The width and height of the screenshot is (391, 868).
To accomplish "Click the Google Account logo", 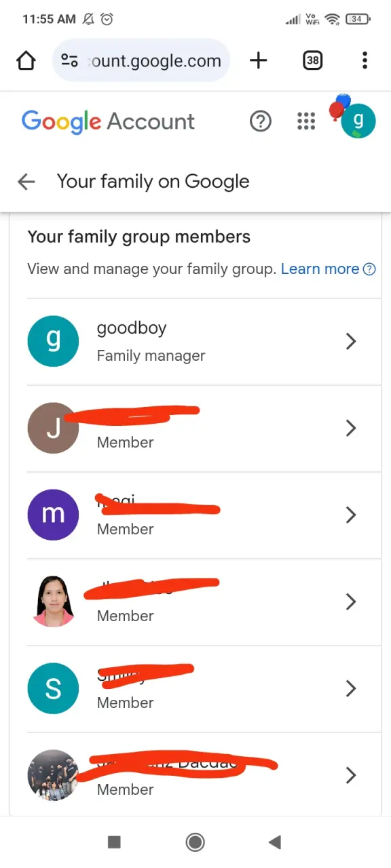I will 108,121.
